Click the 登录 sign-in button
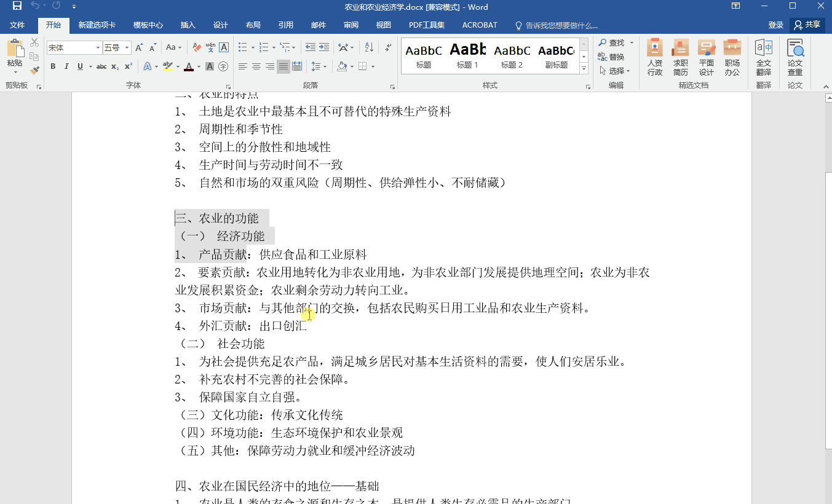 [776, 25]
